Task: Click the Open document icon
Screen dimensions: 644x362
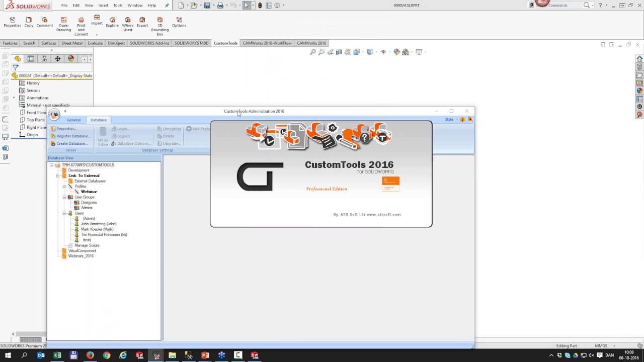Action: [x=194, y=5]
